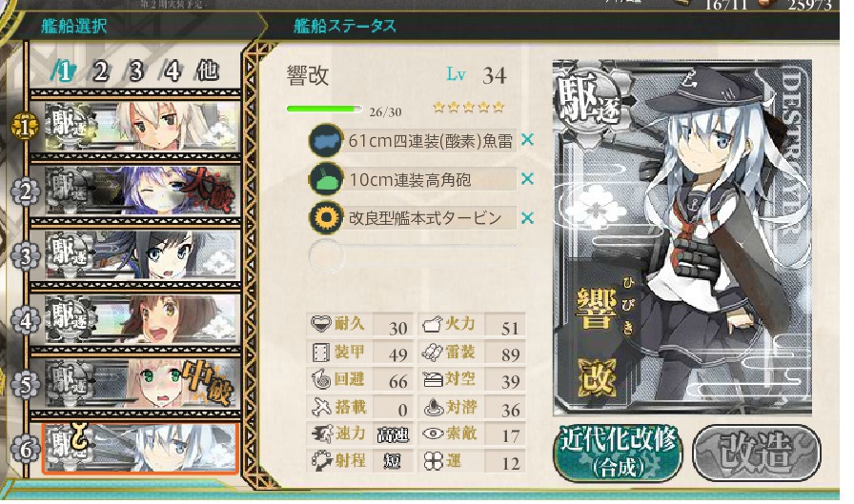Click the torpedo equipment icon in slot one
The image size is (854, 504).
[326, 140]
